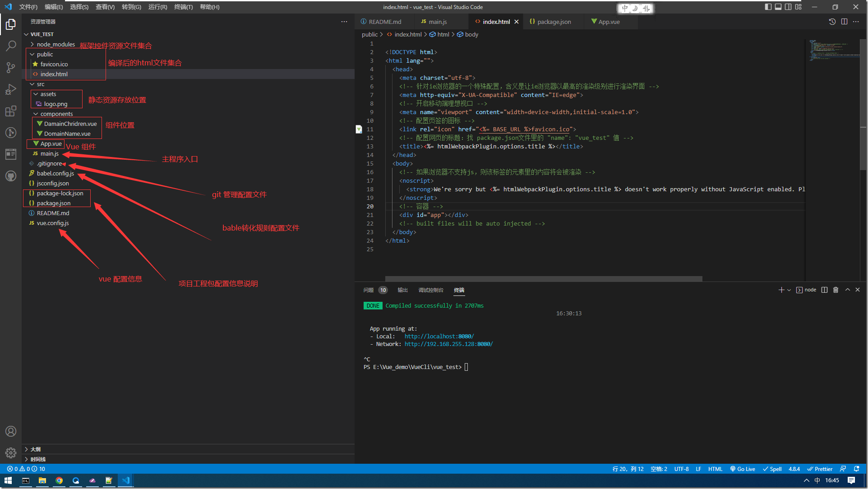
Task: Open babel.config.js in explorer
Action: [55, 173]
